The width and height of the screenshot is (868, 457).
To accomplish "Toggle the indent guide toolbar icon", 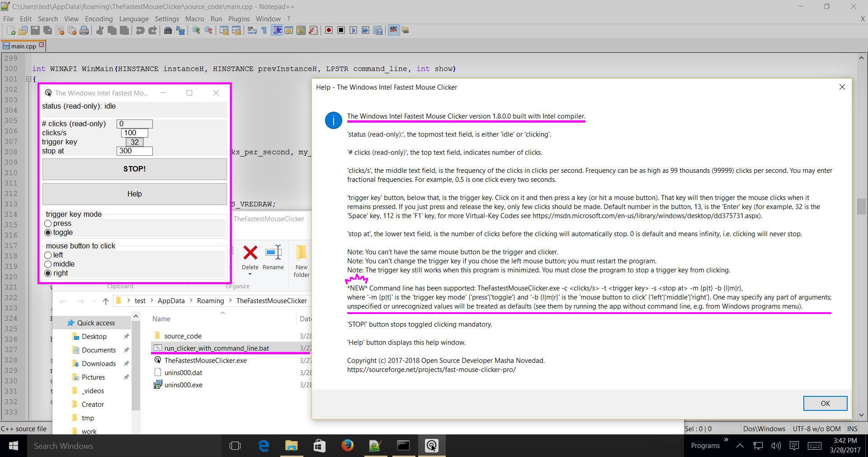I will (277, 30).
